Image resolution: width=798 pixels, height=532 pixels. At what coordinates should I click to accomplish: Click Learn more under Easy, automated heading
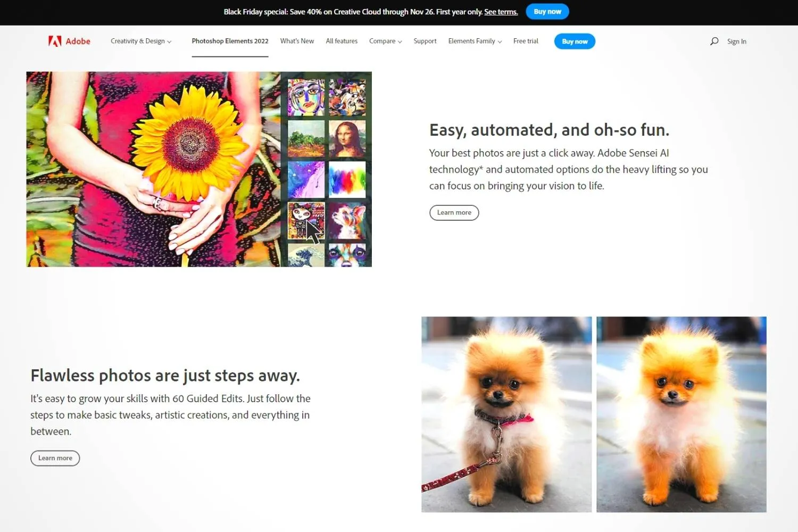[454, 213]
